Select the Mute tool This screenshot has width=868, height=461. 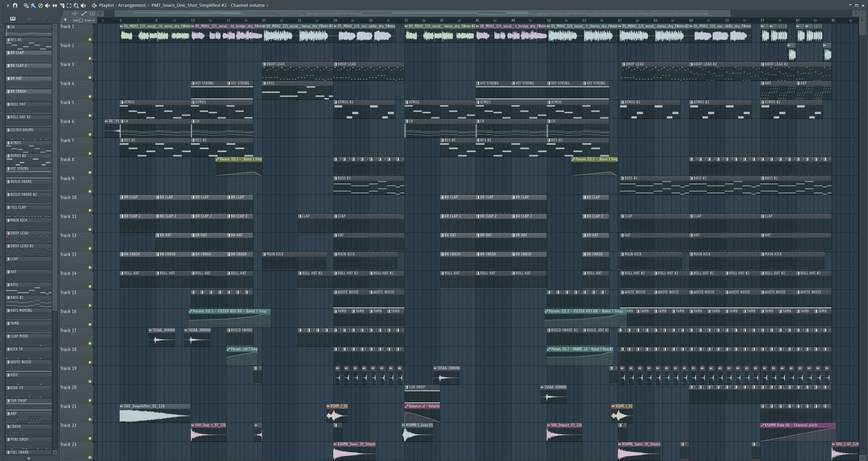tap(47, 5)
